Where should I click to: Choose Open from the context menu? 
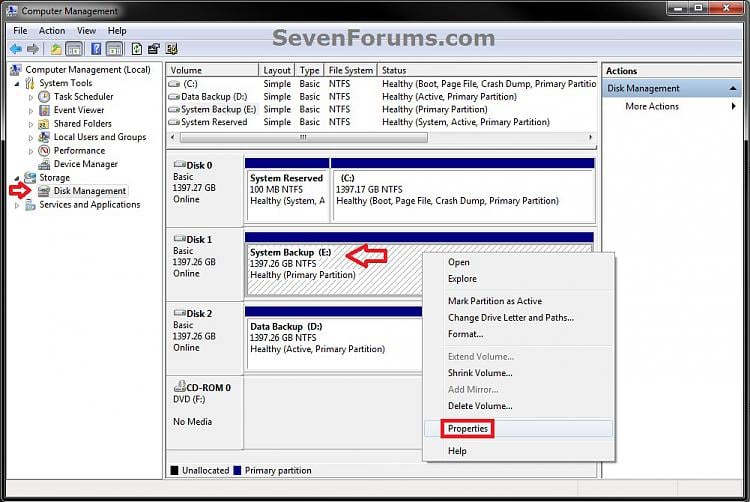(518, 262)
